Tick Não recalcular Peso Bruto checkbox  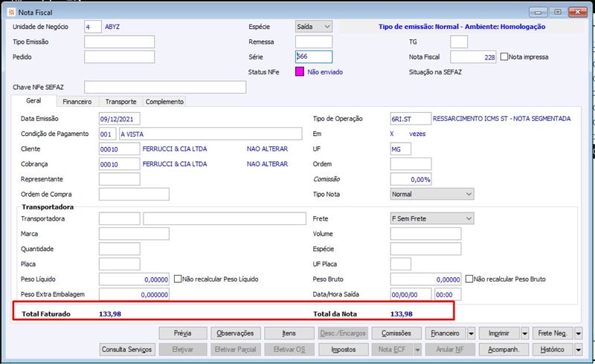coord(469,279)
